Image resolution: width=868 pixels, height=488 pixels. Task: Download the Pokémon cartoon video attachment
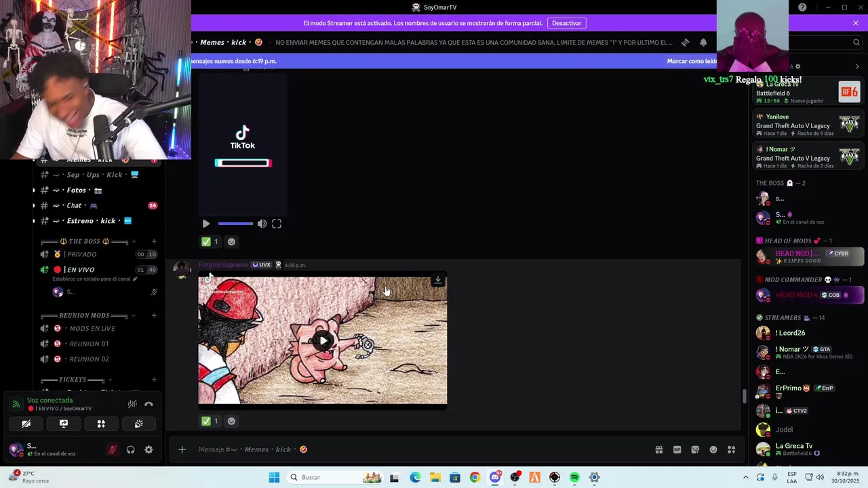438,280
